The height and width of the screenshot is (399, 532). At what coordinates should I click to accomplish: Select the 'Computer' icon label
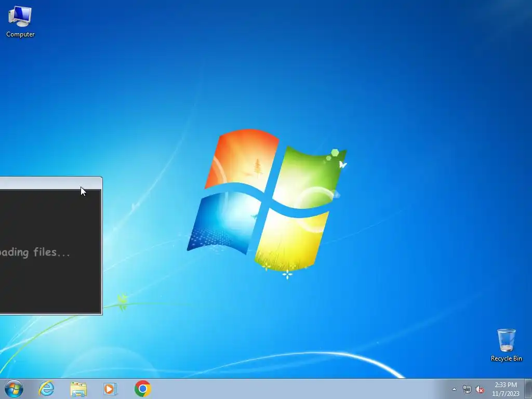(x=20, y=34)
